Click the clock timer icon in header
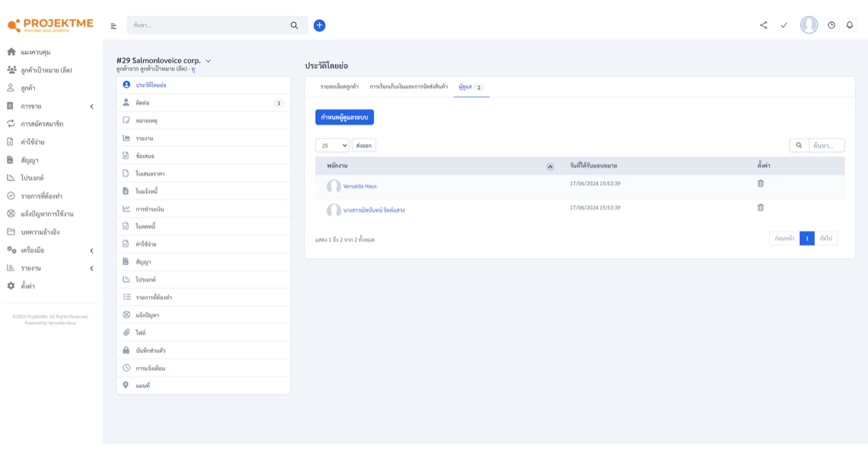868x455 pixels. pos(831,25)
